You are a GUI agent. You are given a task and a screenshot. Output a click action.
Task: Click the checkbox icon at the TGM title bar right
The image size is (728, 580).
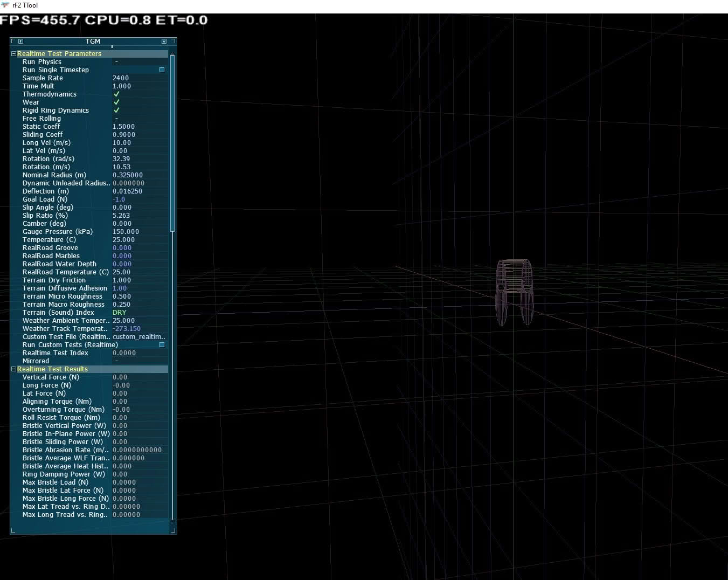(x=164, y=41)
